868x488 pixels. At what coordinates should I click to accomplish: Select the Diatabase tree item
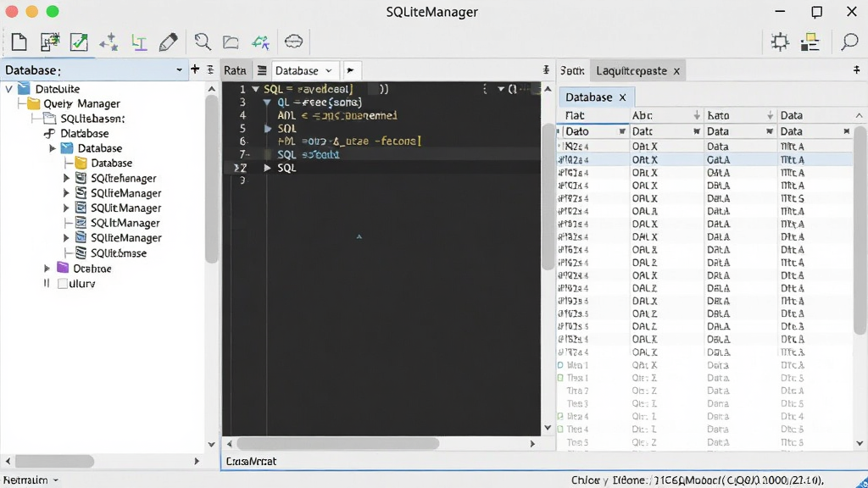(84, 133)
